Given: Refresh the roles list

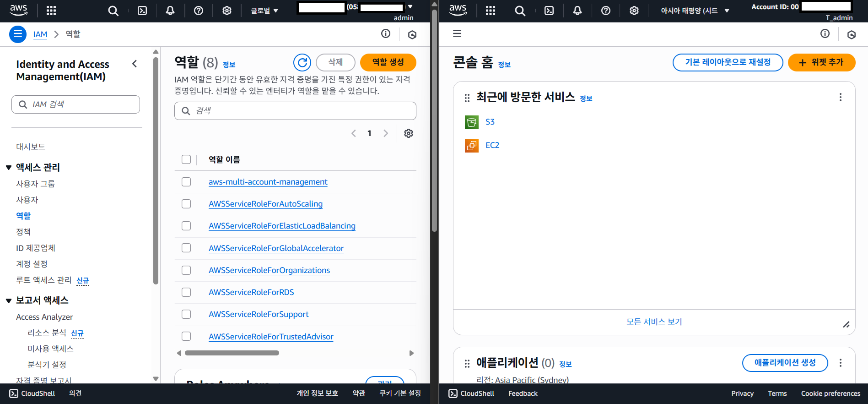Looking at the screenshot, I should [x=302, y=62].
